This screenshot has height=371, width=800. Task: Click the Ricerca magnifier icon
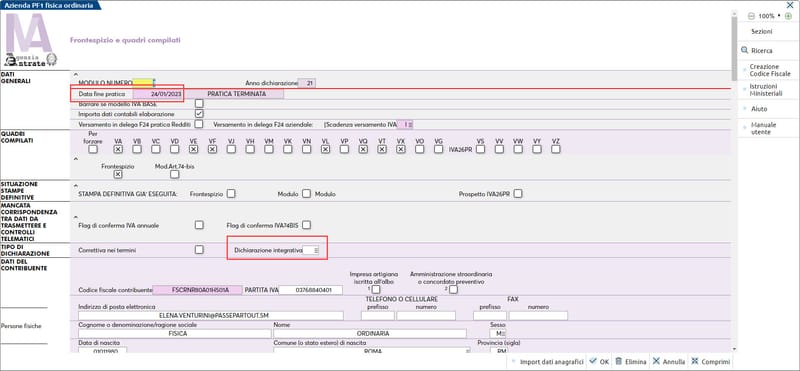point(744,51)
